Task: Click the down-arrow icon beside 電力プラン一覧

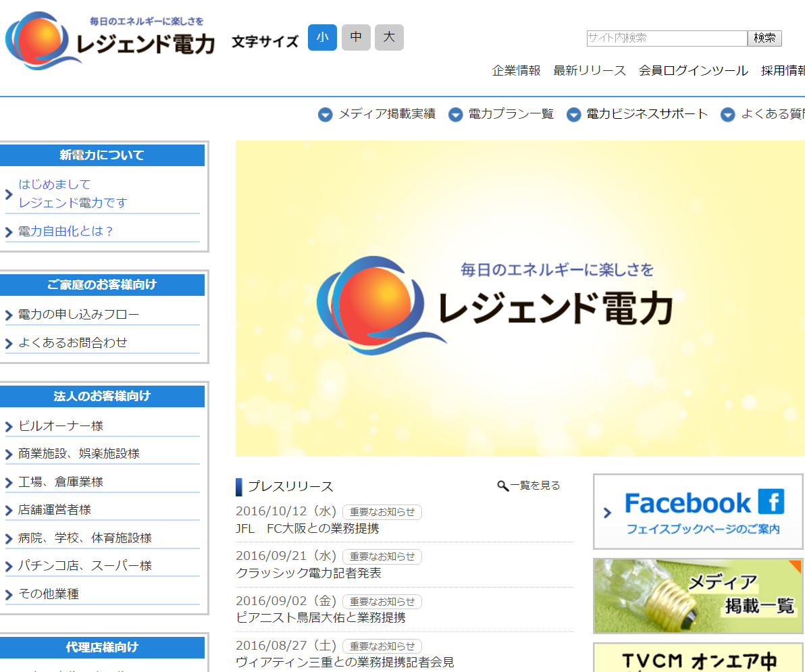Action: click(455, 115)
